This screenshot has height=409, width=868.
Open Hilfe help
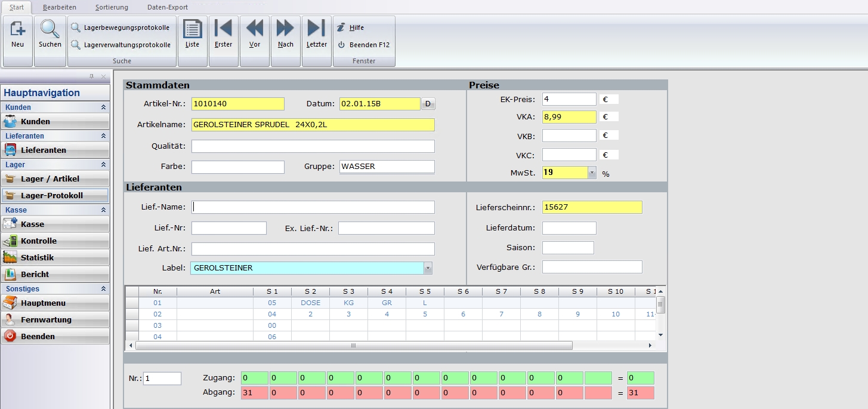click(x=351, y=27)
